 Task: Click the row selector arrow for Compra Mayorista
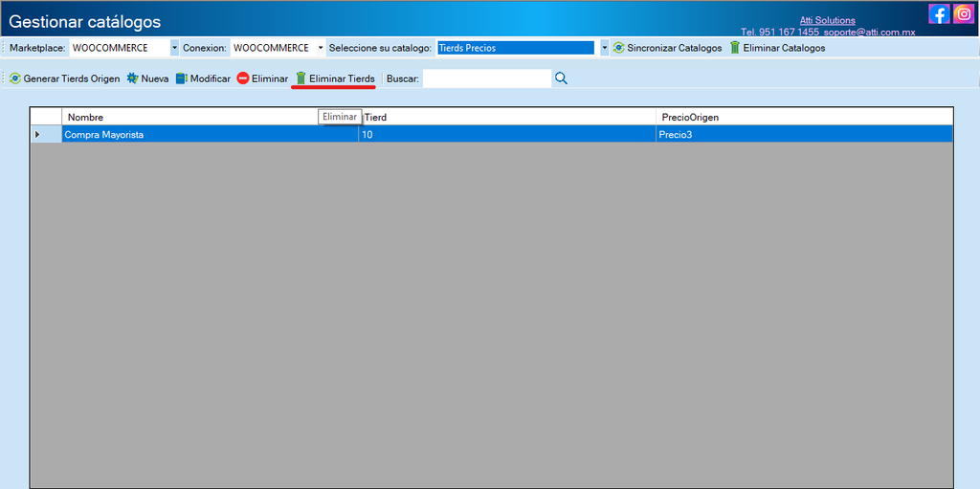(x=46, y=134)
